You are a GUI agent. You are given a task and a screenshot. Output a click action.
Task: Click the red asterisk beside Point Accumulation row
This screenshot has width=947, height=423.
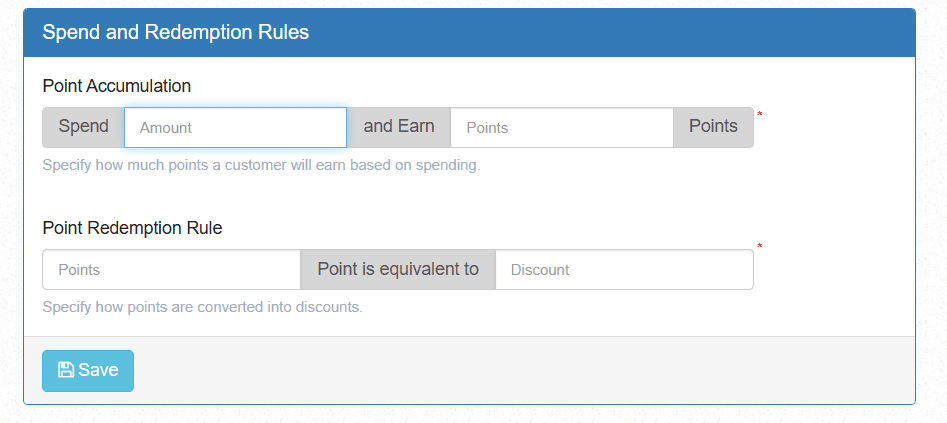(760, 115)
